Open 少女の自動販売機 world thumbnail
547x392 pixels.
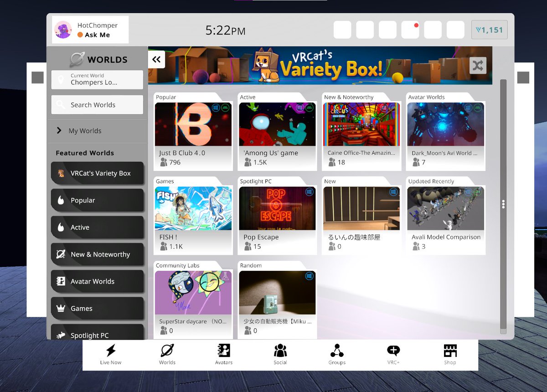tap(277, 293)
